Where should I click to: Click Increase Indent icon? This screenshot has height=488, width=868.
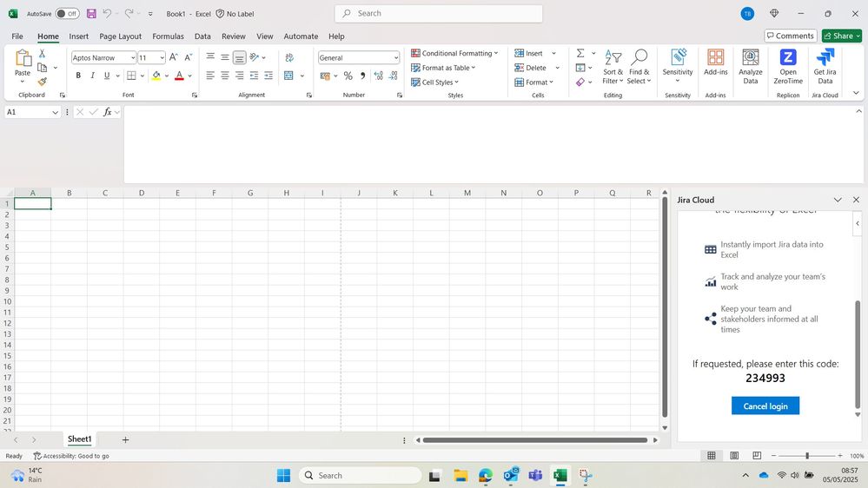pos(268,76)
